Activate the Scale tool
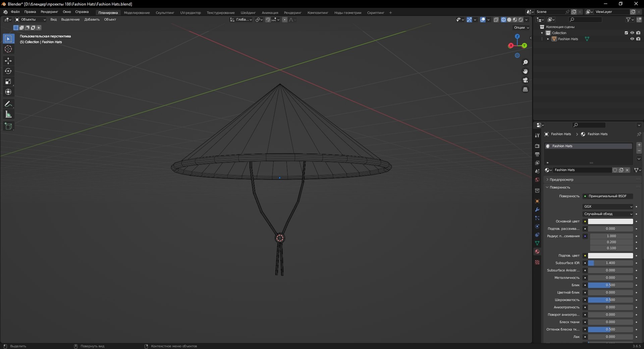The height and width of the screenshot is (349, 644). 8,82
